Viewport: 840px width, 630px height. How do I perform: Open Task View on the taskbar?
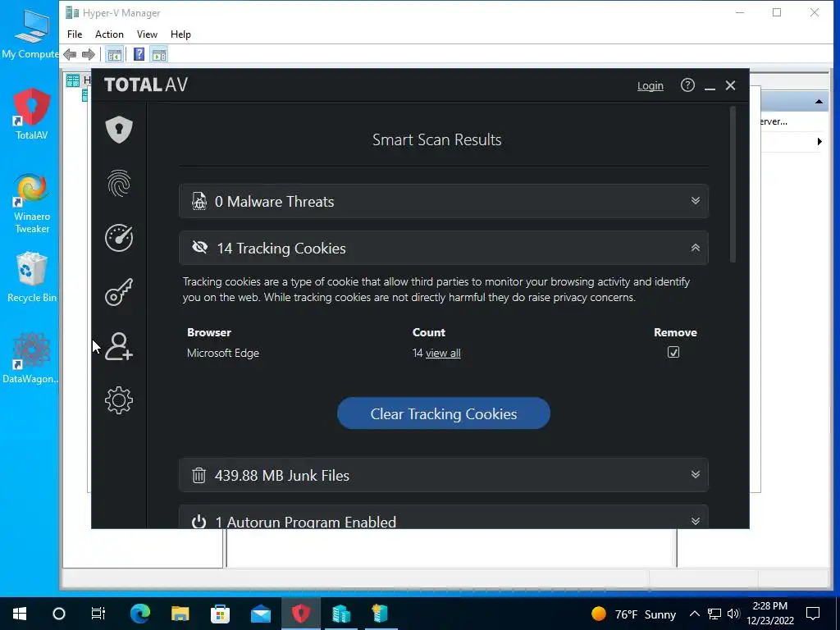98,614
